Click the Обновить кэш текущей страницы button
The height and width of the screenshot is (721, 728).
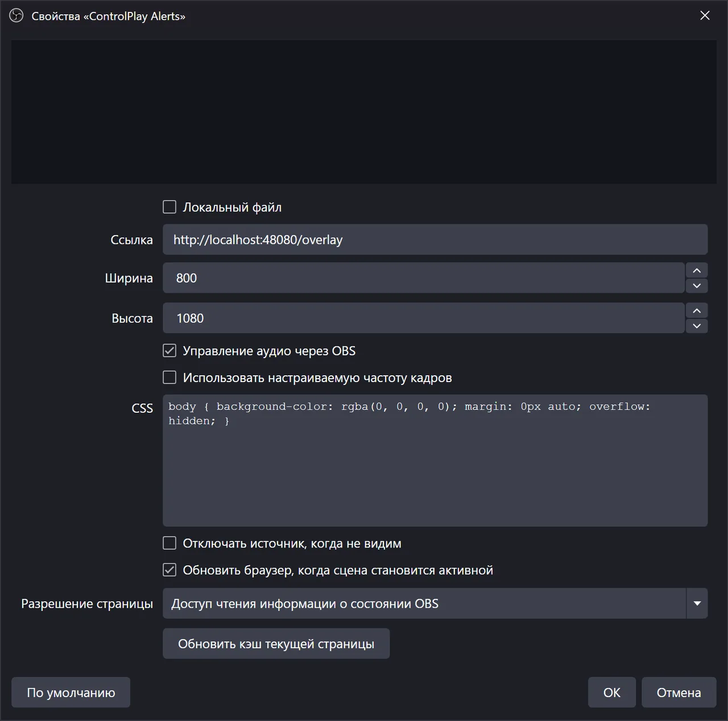pyautogui.click(x=276, y=644)
